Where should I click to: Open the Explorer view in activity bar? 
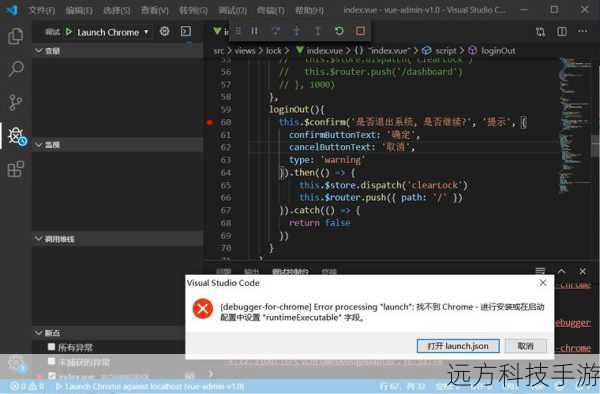point(16,36)
